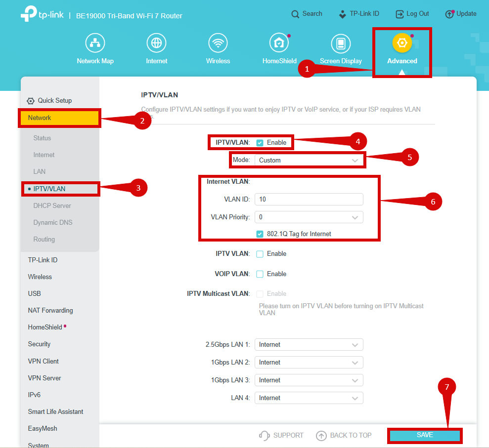Open the Wireless Wi-Fi icon
The image size is (489, 448).
point(218,43)
